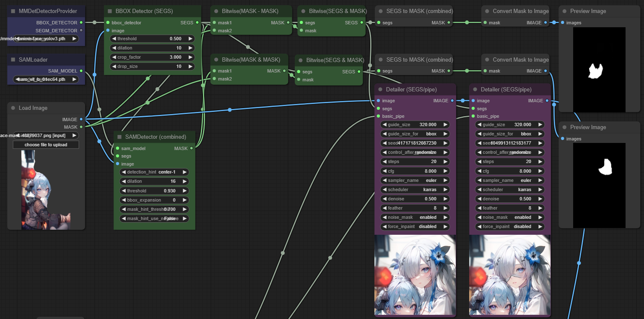
Task: Collapse the BBOX Detector (SEGS) node via its title square
Action: pos(109,11)
